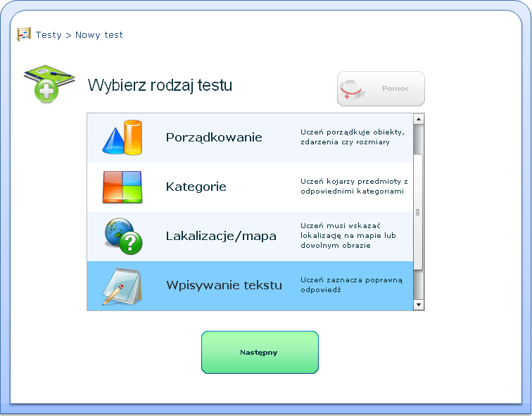Open Pomoc help button
Screen dimensions: 532x416
381,89
